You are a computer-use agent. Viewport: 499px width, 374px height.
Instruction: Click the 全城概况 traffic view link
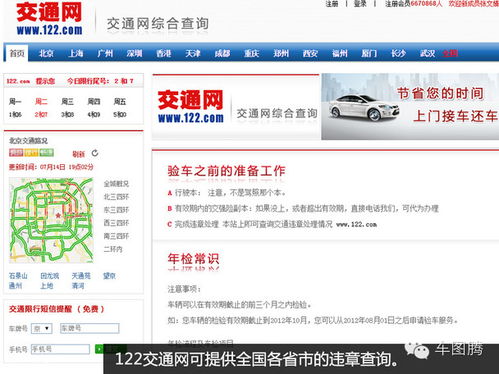(116, 184)
